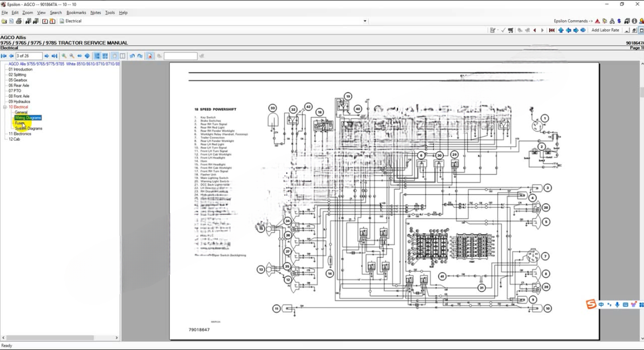The height and width of the screenshot is (350, 644).
Task: Select System Diagrams in the tree
Action: [28, 128]
